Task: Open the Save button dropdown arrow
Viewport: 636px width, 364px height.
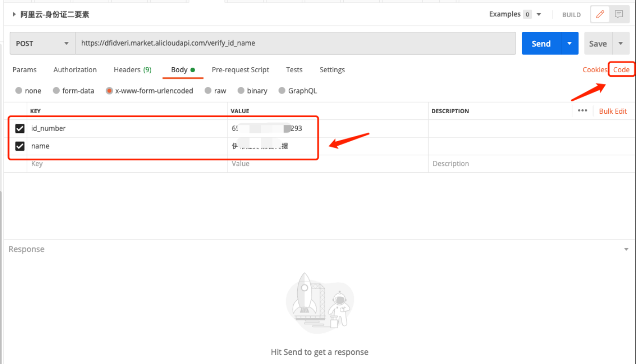Action: point(620,43)
